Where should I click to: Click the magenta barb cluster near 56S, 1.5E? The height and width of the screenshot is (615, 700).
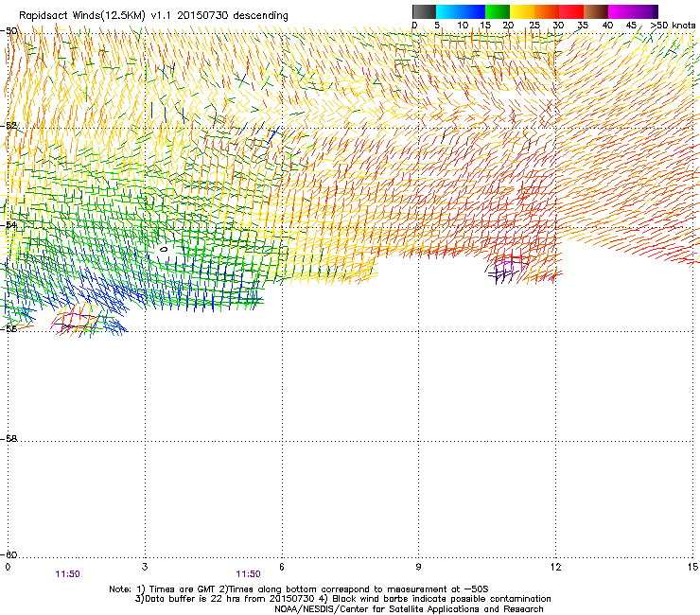point(74,322)
